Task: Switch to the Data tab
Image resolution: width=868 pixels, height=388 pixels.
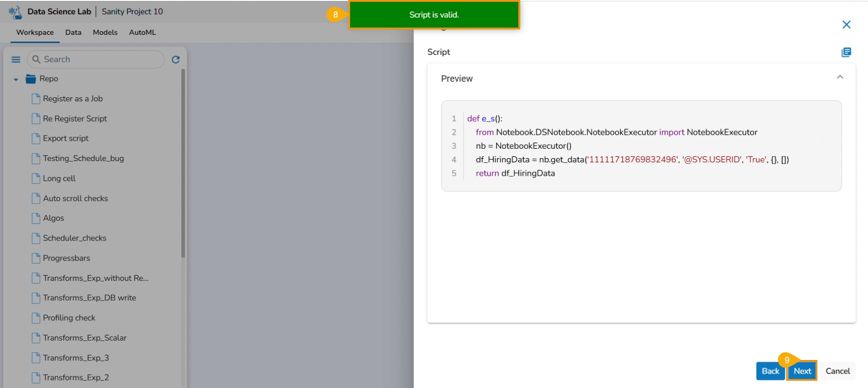Action: click(x=73, y=33)
